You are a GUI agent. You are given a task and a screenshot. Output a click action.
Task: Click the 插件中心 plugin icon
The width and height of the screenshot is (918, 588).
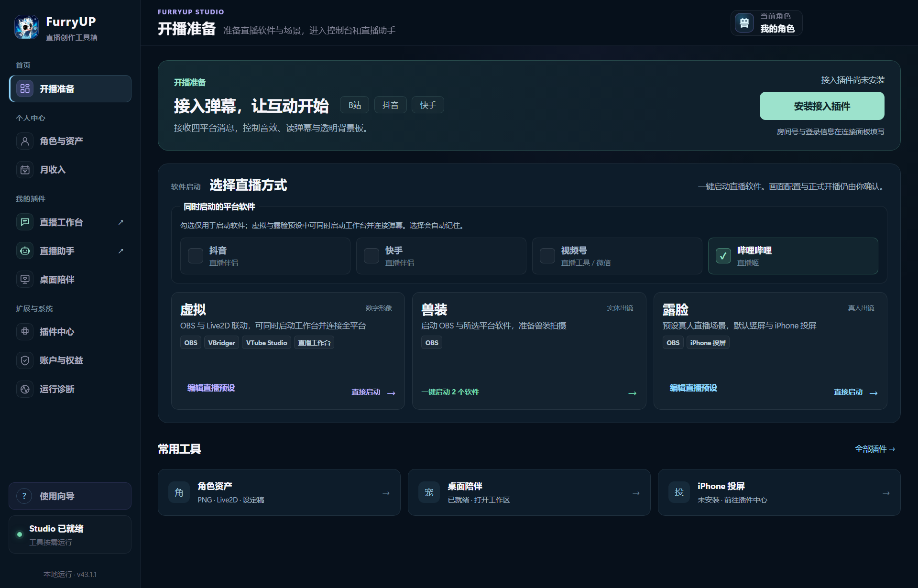click(25, 332)
